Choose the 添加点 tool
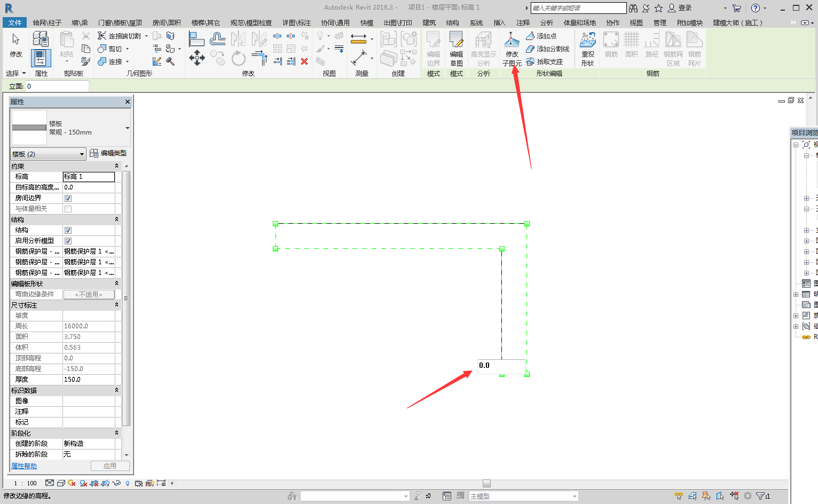 coord(541,36)
